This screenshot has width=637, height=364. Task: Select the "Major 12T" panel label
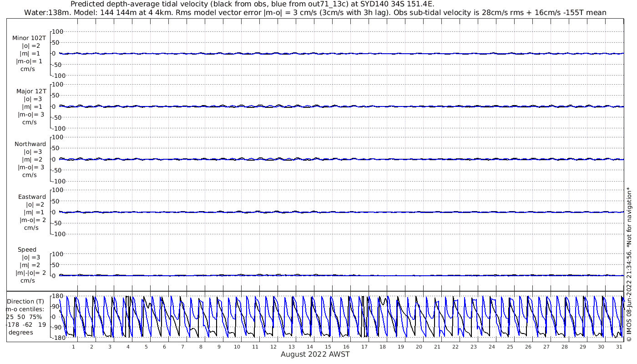[31, 91]
